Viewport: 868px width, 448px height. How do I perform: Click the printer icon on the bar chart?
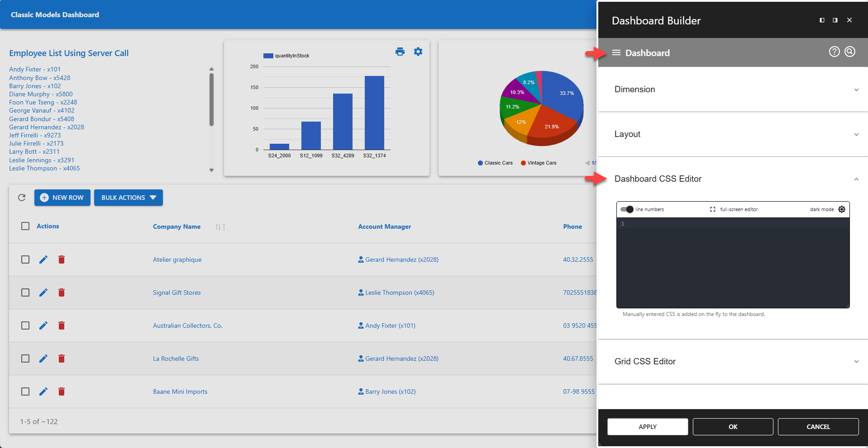coord(400,52)
